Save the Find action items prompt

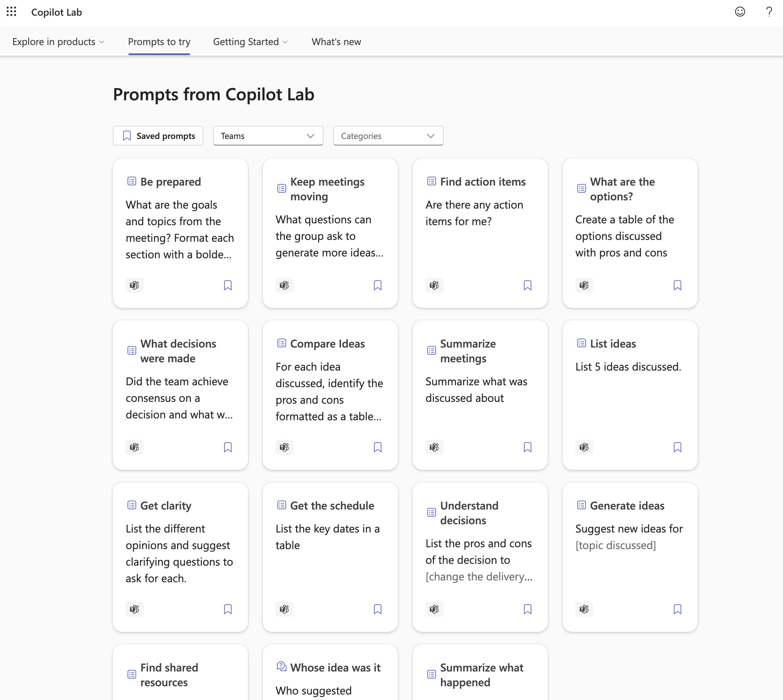pos(527,285)
